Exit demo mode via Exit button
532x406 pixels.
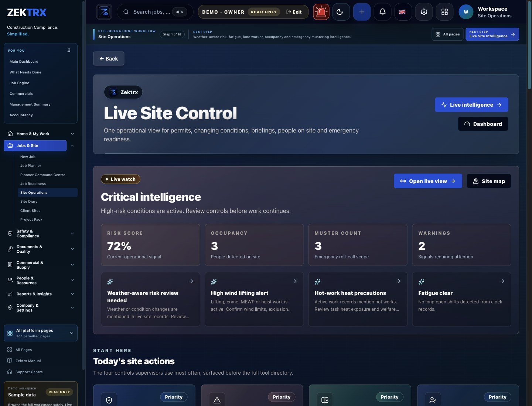[294, 12]
